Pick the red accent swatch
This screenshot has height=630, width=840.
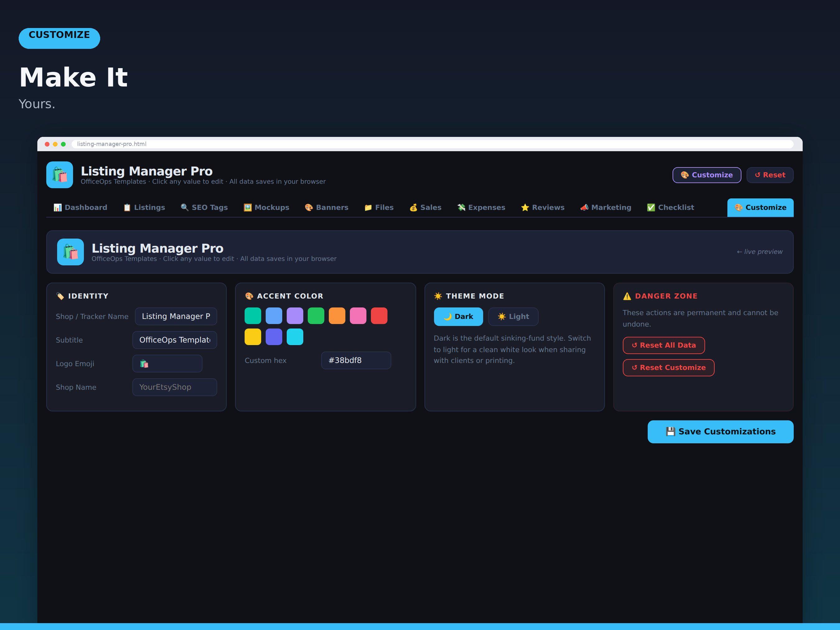[379, 316]
